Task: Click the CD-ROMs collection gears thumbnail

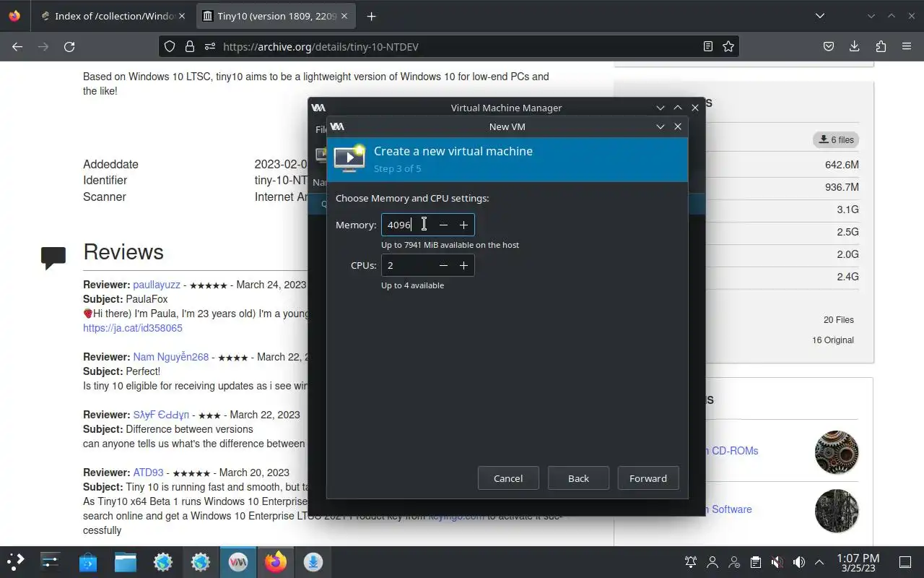Action: [837, 452]
